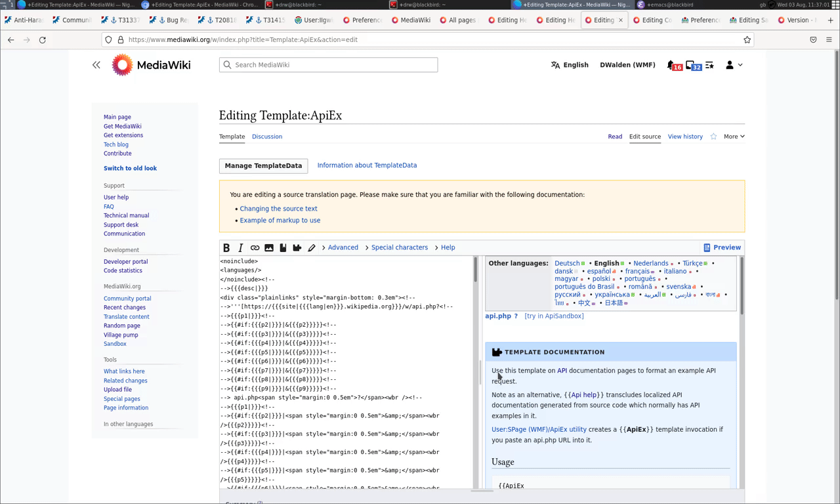Click into the wikitext source editor area
840x504 pixels.
[x=346, y=372]
